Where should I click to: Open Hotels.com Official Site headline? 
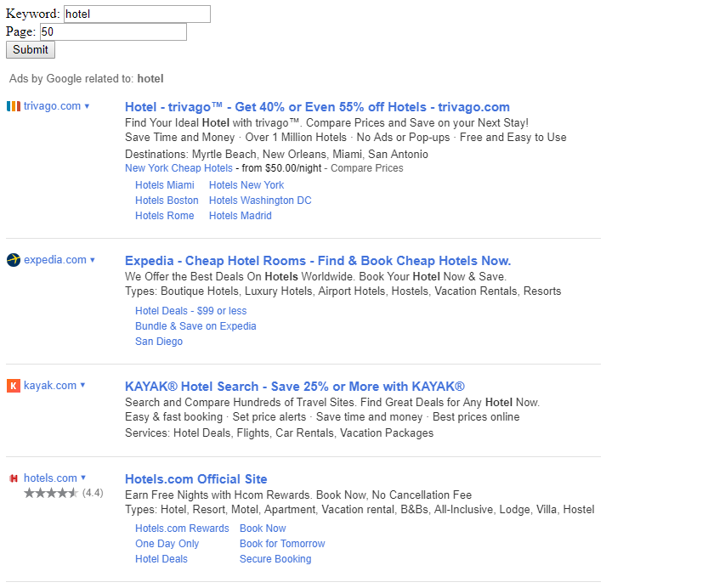coord(196,479)
